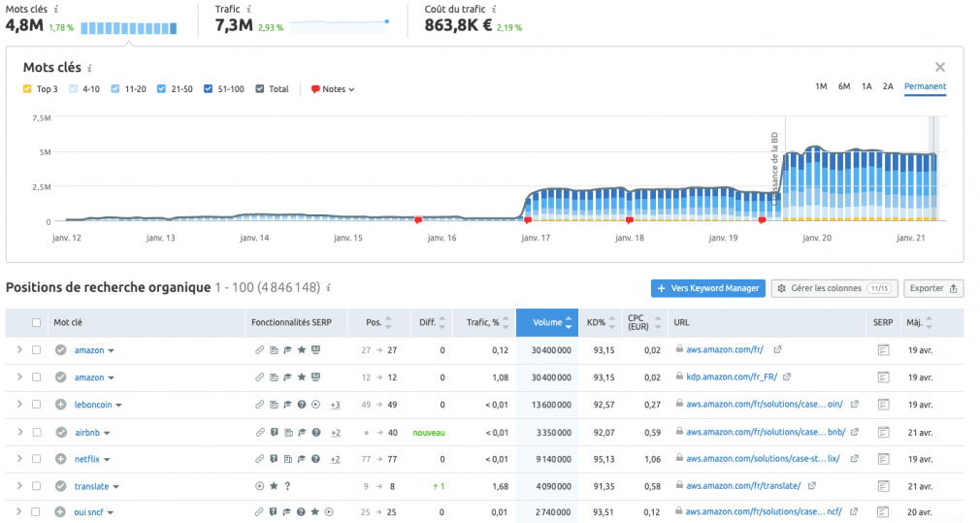This screenshot has width=980, height=523.
Task: Open external link icon for aws.amazon.com/fr/
Action: [777, 350]
